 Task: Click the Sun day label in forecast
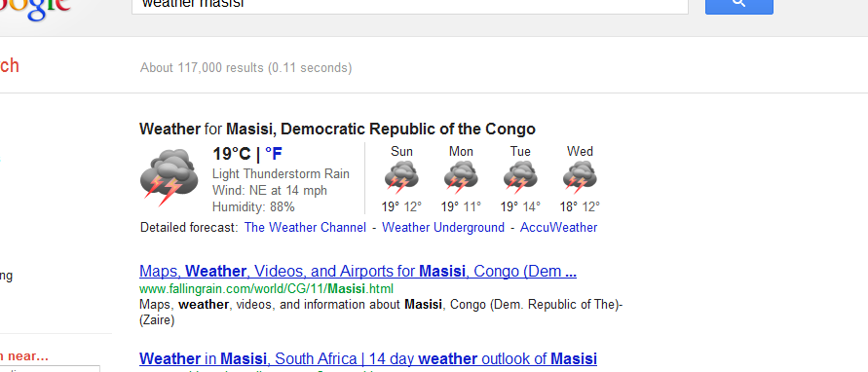[x=401, y=152]
